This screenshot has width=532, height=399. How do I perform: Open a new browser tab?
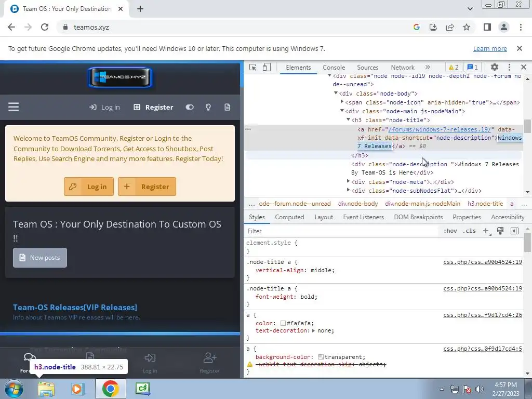click(x=140, y=9)
